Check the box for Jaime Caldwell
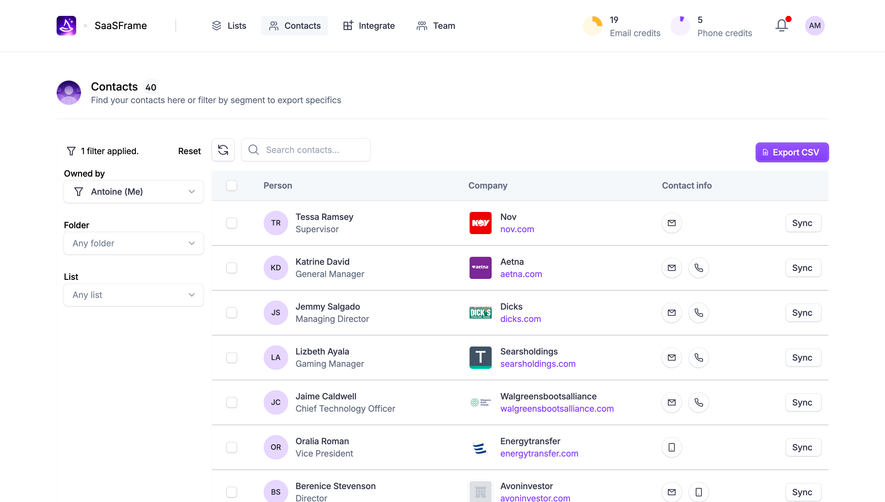The width and height of the screenshot is (885, 502). (x=231, y=402)
